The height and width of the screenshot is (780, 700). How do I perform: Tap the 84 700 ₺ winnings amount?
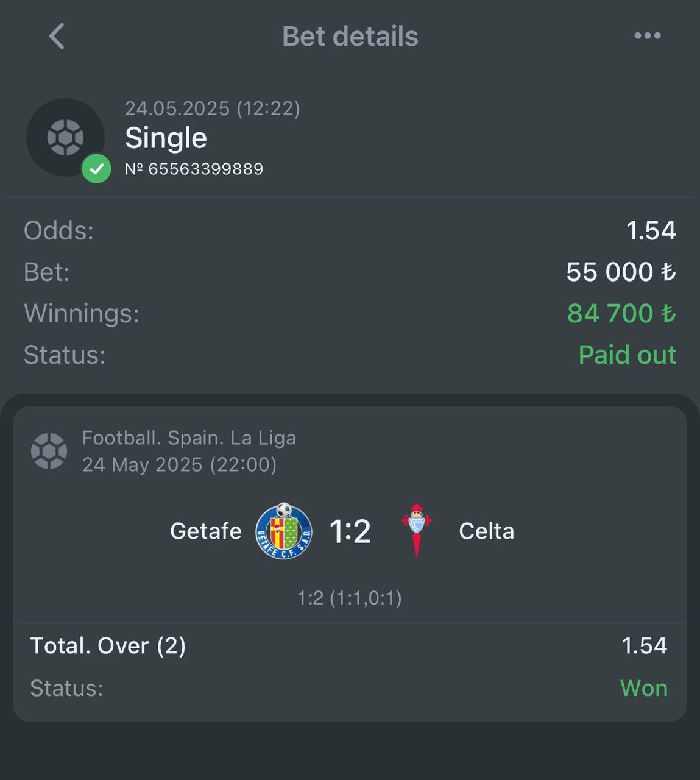pos(621,313)
